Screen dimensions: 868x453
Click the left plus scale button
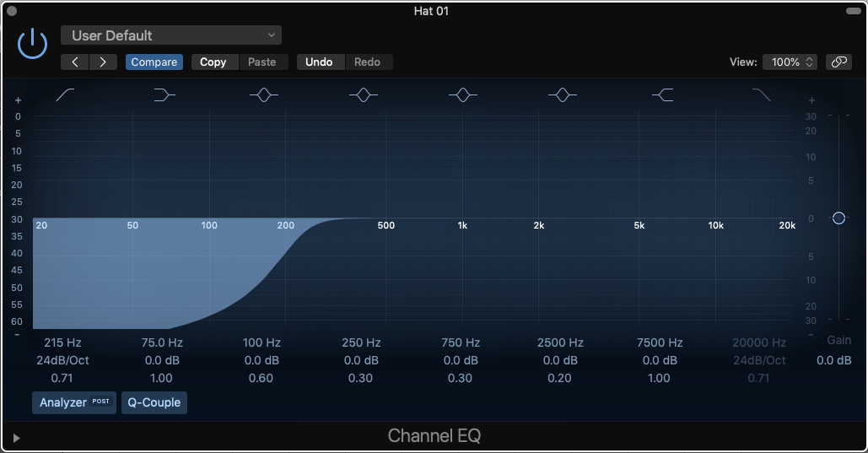(x=18, y=100)
